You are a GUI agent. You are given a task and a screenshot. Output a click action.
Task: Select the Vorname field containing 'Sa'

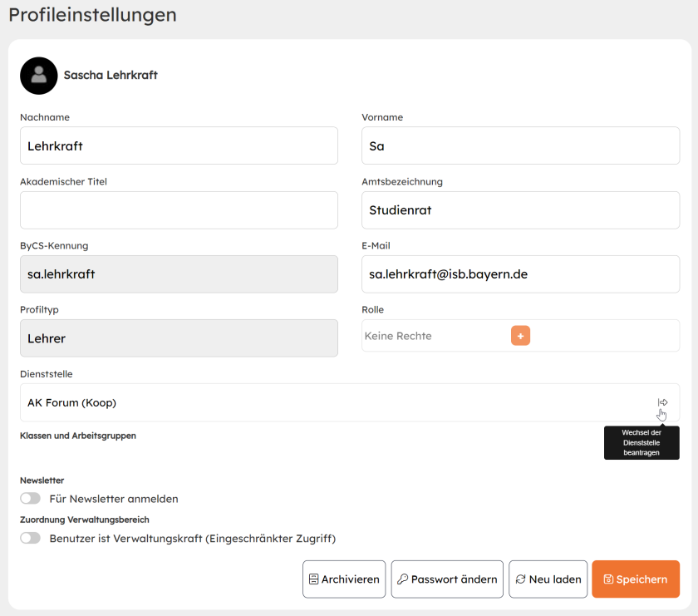click(520, 145)
